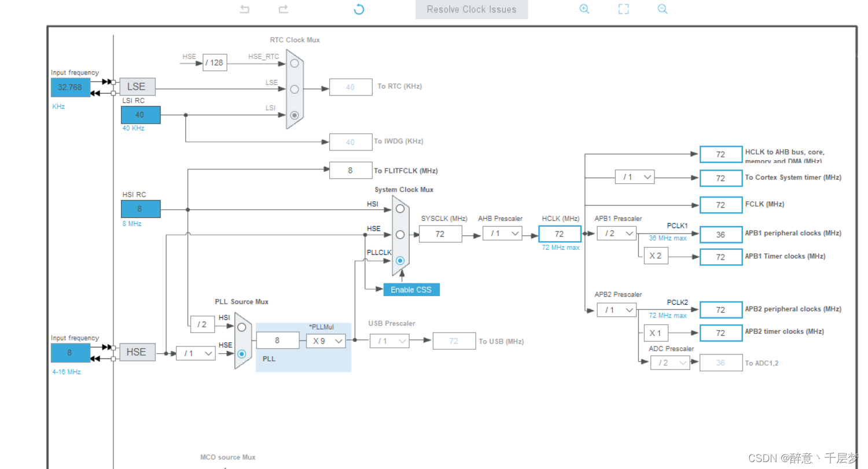Click the FCLK (MHz) value box
The width and height of the screenshot is (868, 469).
(x=721, y=205)
